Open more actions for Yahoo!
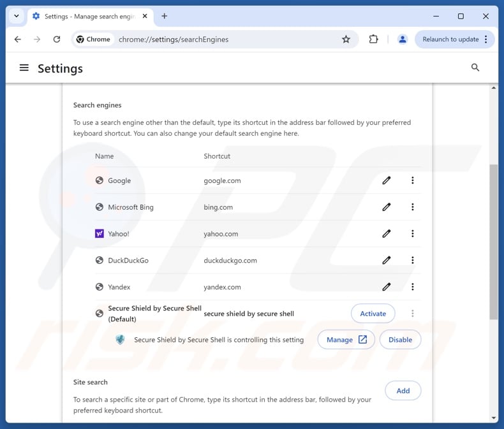Screen dimensions: 504x429 [412, 233]
